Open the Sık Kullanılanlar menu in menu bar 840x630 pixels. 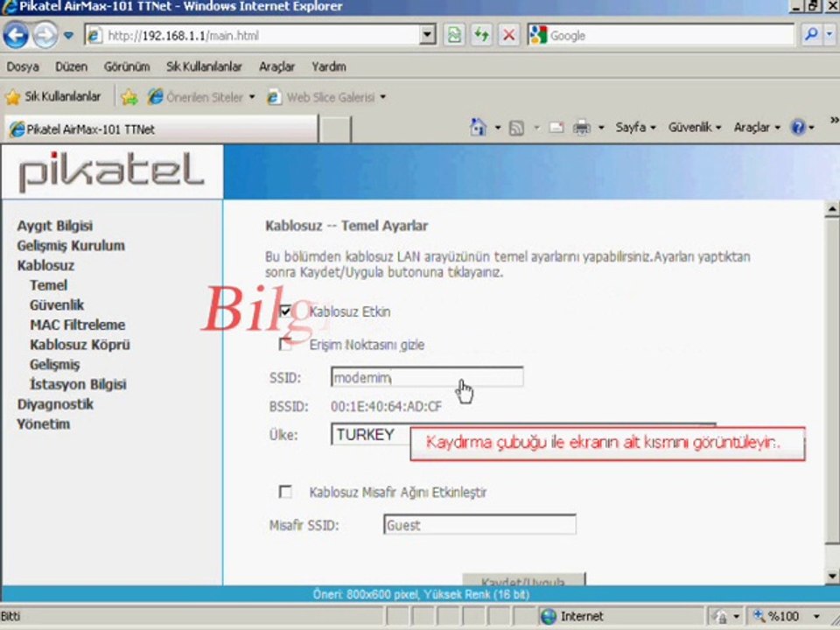coord(204,67)
